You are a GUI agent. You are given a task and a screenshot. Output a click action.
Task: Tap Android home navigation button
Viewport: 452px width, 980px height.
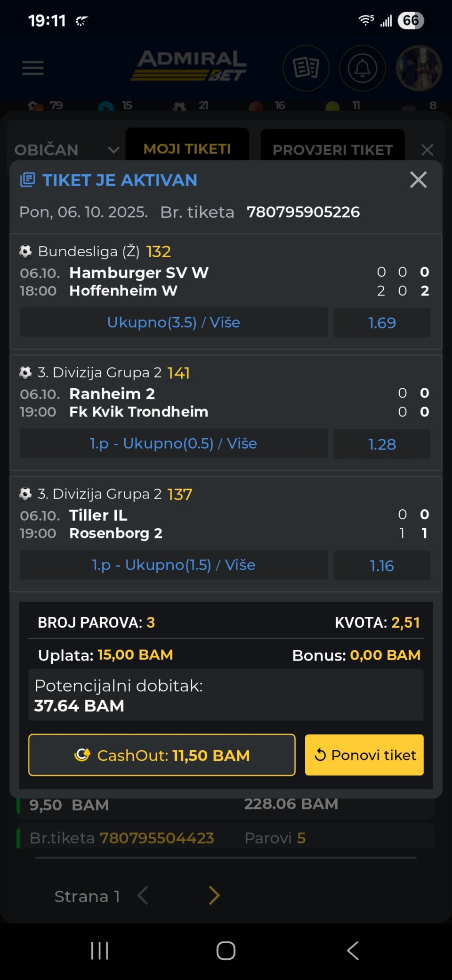tap(226, 950)
